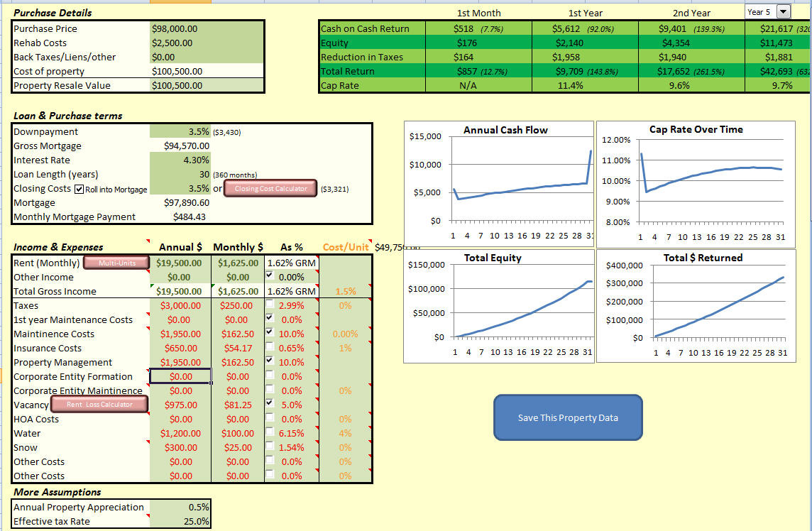Select the Monthly Mortgage Payment $484.43
This screenshot has width=812, height=531.
point(180,217)
